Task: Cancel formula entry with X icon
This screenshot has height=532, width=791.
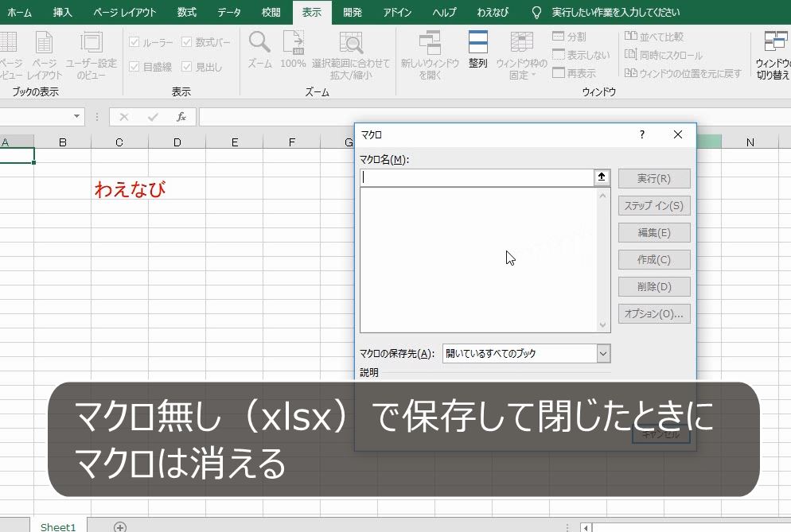Action: pos(124,117)
